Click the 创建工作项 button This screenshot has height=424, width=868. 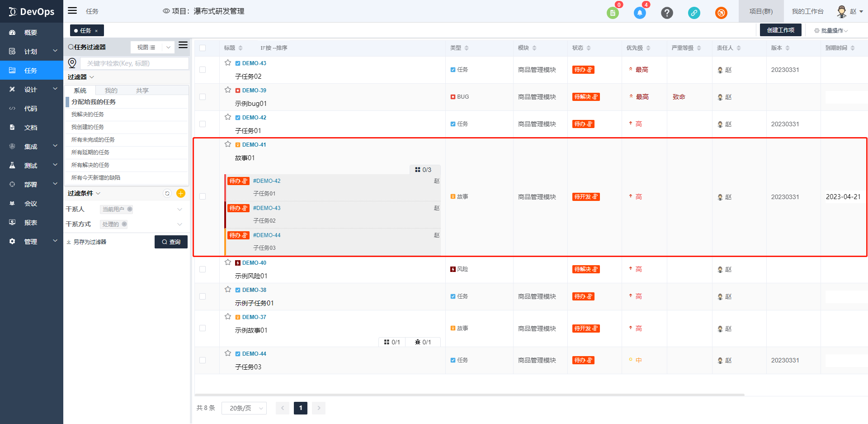(780, 30)
